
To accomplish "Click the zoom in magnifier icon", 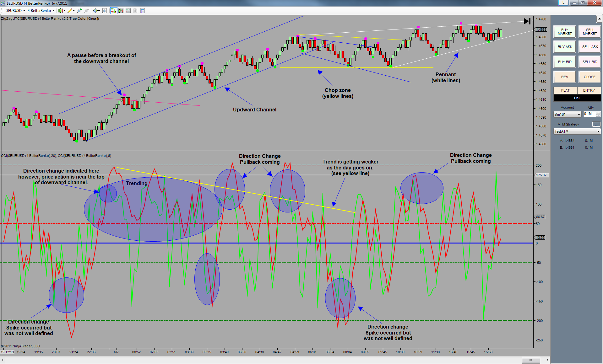I will coord(79,11).
